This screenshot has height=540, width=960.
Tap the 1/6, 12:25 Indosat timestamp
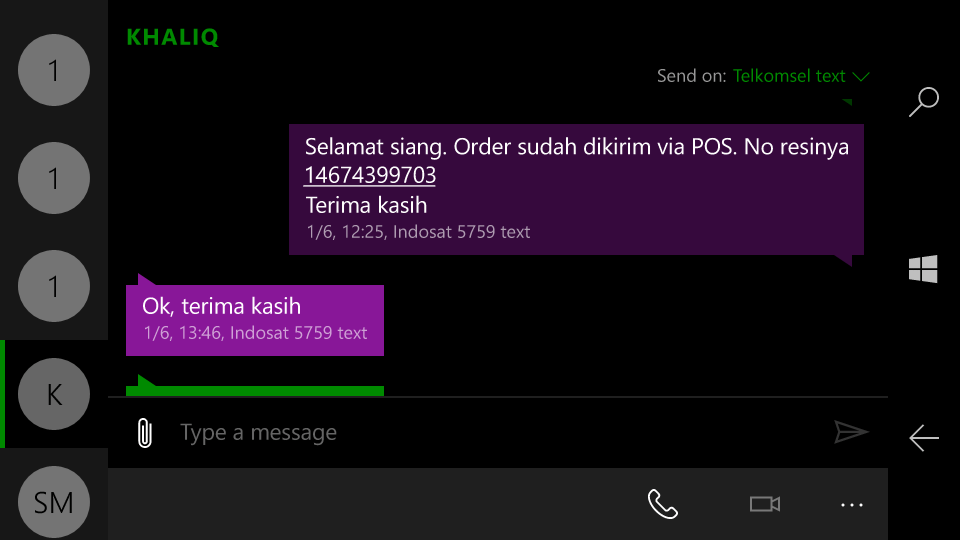coord(418,232)
